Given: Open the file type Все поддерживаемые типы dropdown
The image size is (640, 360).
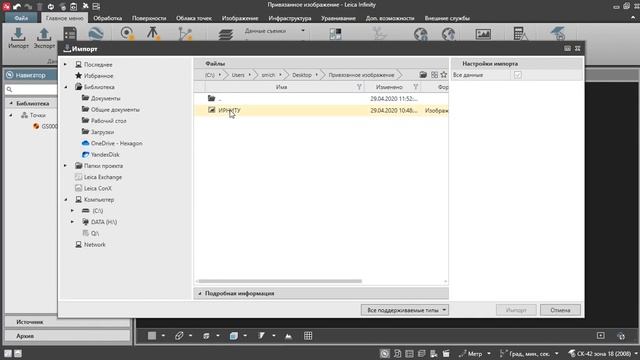Looking at the screenshot, I should click(x=404, y=310).
